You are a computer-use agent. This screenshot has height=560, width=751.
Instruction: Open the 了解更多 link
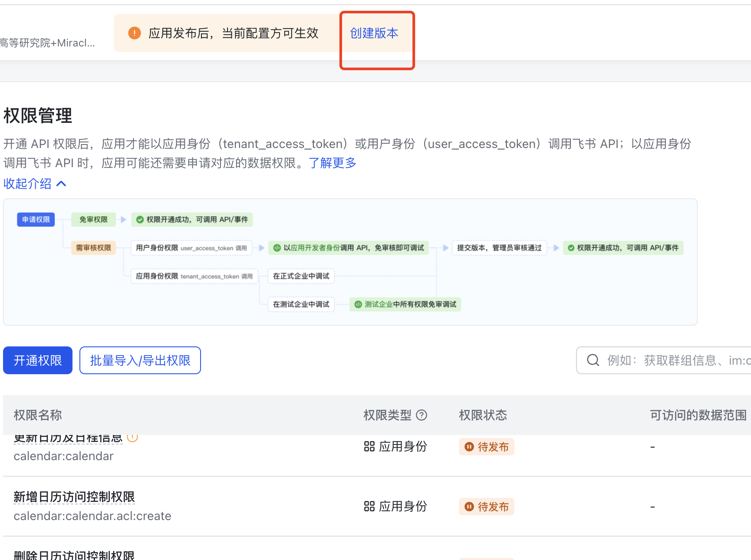(x=332, y=163)
